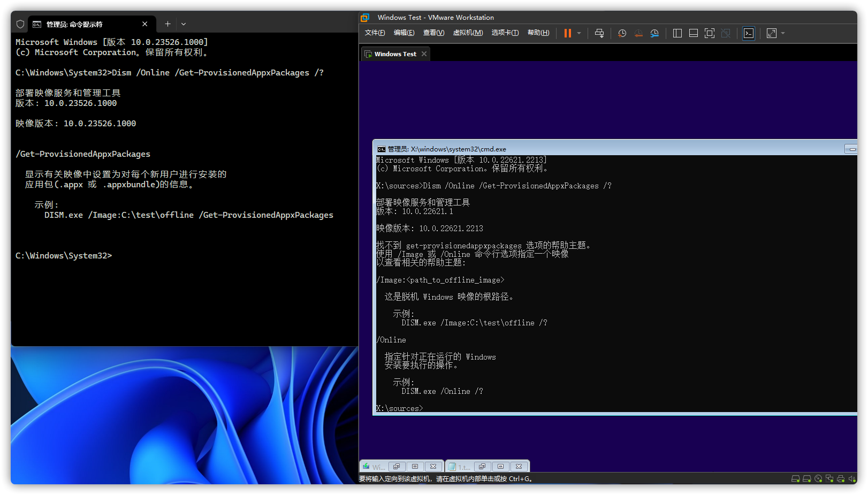This screenshot has width=868, height=495.
Task: Close the minimized Wi... window in the VM
Action: [433, 466]
